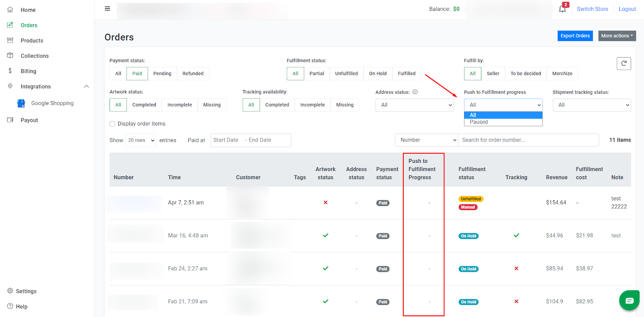Click the Help question mark icon
This screenshot has width=644, height=317.
[x=10, y=306]
